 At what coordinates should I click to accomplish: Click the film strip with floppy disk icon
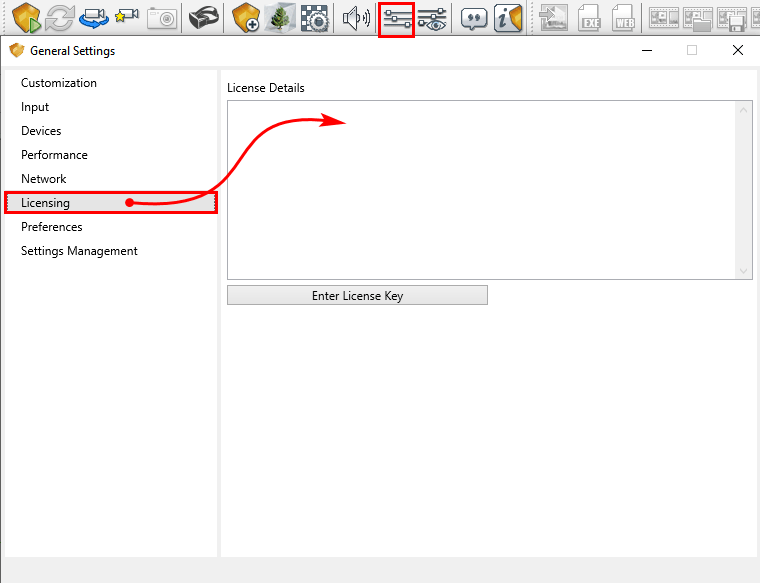pos(732,18)
